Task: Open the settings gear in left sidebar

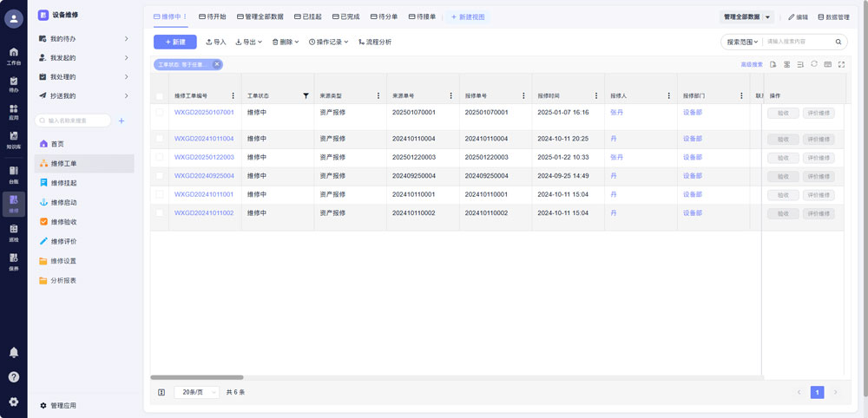Action: click(13, 402)
